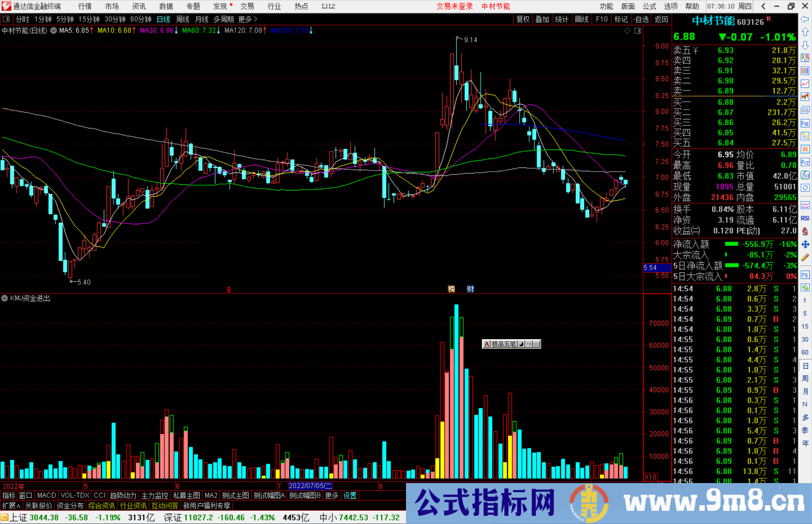
Task: Click the 财 marker on chart timeline
Action: click(470, 289)
